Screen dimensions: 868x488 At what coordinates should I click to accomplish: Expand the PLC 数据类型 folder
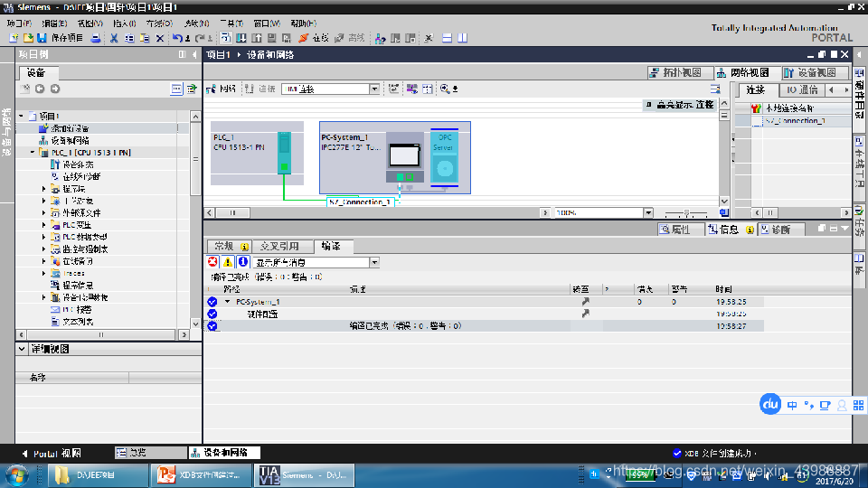[43, 237]
